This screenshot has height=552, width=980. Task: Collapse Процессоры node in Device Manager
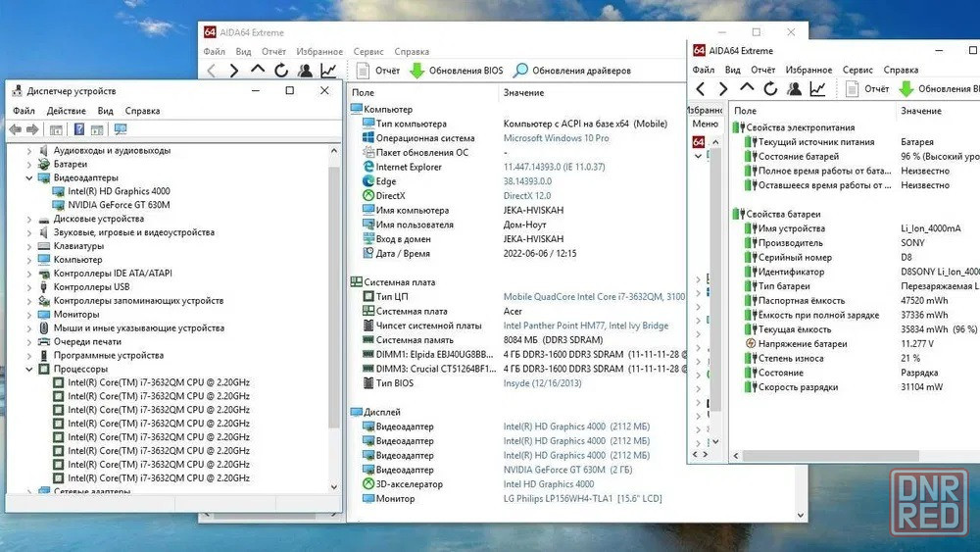tap(28, 370)
